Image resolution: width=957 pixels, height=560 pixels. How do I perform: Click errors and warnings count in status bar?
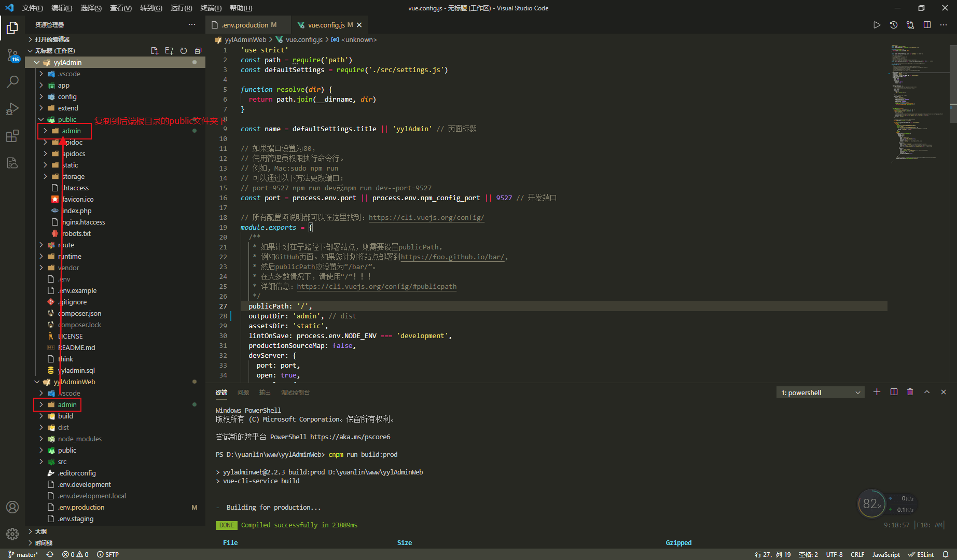tap(75, 554)
